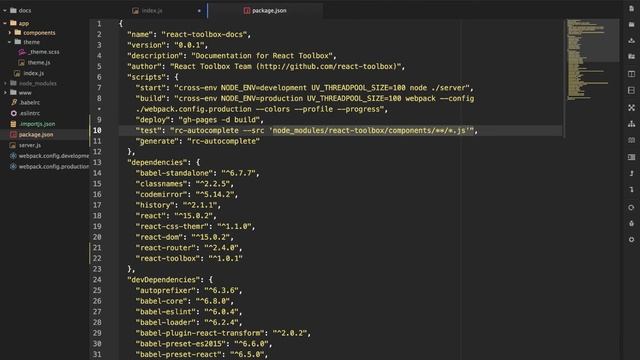640x360 pixels.
Task: Click the minimap code preview
Action: click(x=587, y=59)
